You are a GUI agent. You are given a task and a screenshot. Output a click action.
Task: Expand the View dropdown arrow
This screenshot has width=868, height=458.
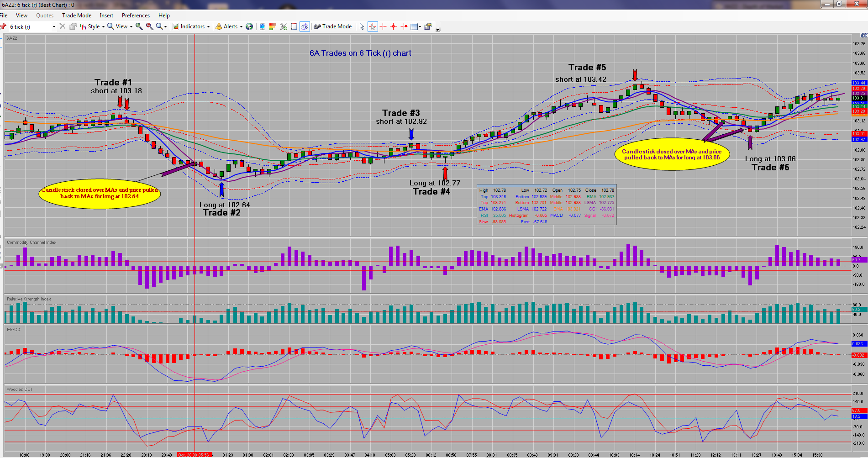131,26
